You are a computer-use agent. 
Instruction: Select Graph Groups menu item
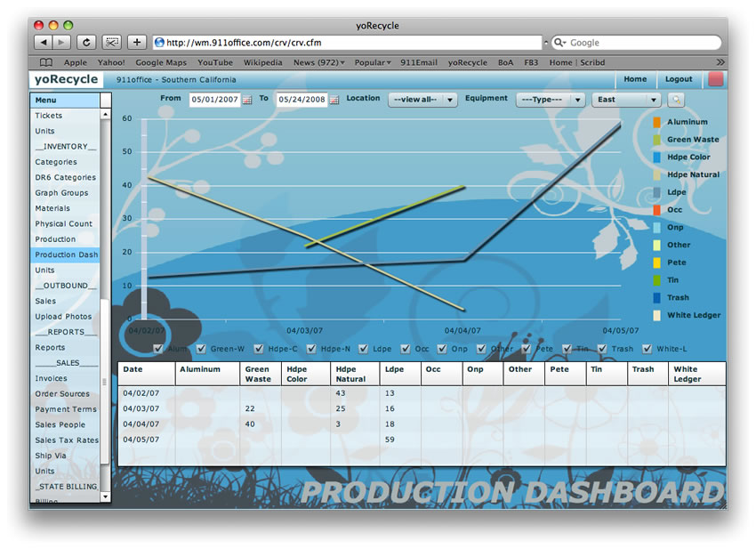click(x=61, y=192)
